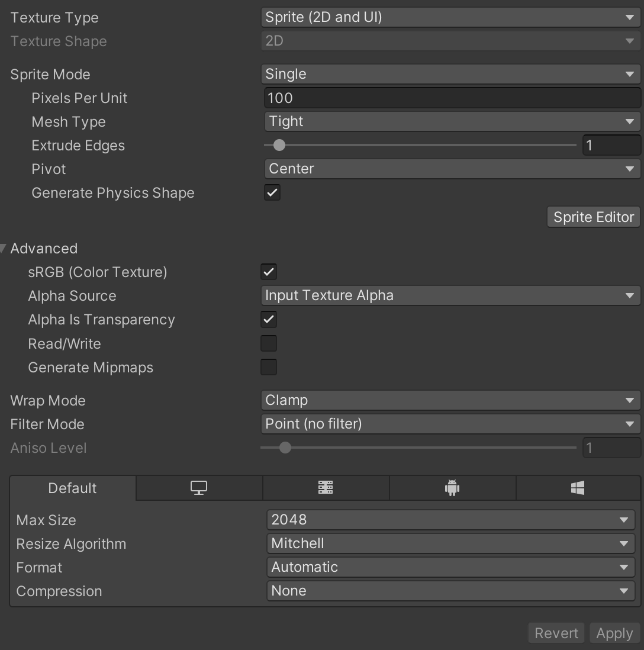Image resolution: width=644 pixels, height=650 pixels.
Task: Click the Extrude Edges slider handle
Action: tap(279, 145)
